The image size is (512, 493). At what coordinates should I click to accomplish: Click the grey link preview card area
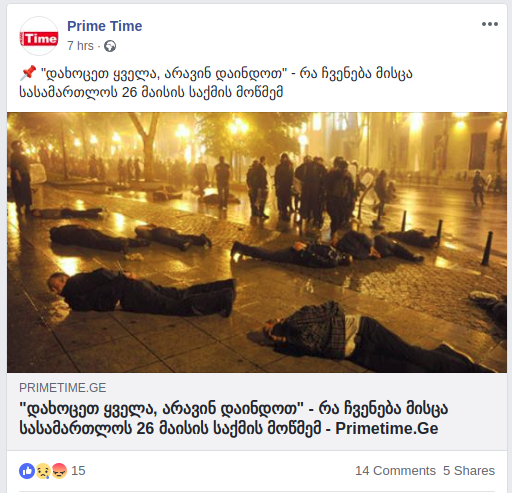coord(257,412)
